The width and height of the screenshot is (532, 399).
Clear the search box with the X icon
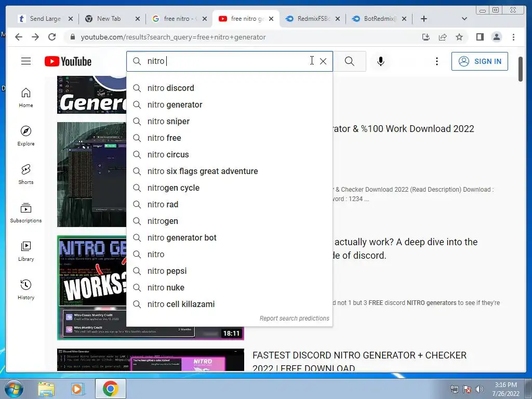click(323, 61)
